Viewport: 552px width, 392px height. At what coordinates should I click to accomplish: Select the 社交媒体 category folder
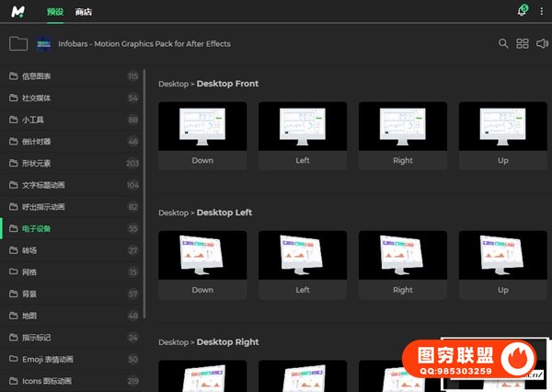pos(37,98)
